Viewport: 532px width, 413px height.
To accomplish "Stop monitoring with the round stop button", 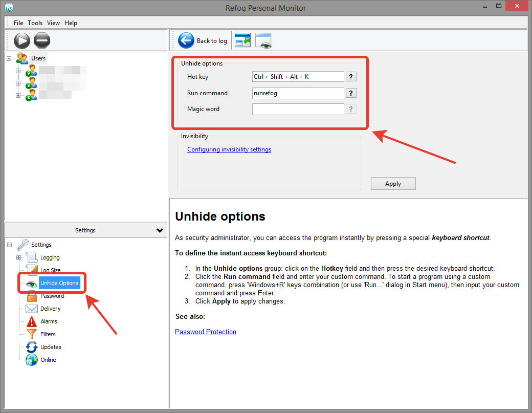I will pos(42,41).
